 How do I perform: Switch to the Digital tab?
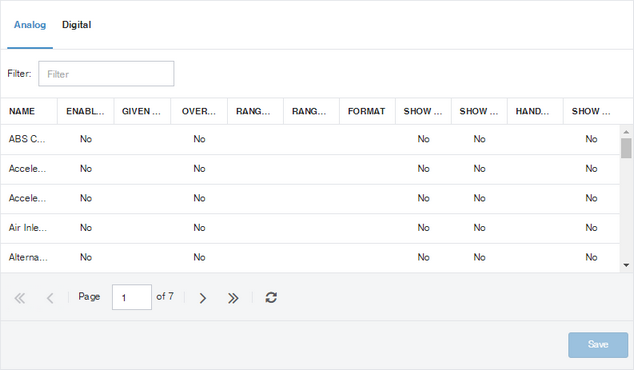pos(76,25)
